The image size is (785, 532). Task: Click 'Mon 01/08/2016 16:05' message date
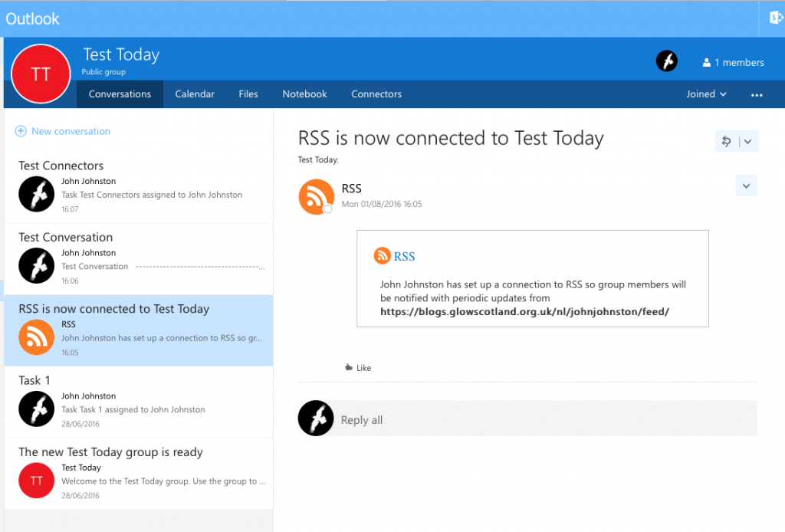[x=382, y=204]
